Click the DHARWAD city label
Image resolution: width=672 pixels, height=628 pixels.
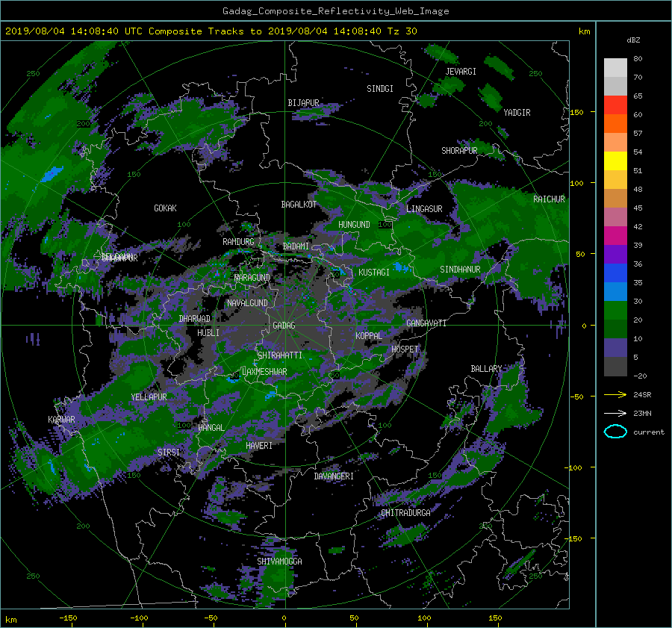coord(195,319)
